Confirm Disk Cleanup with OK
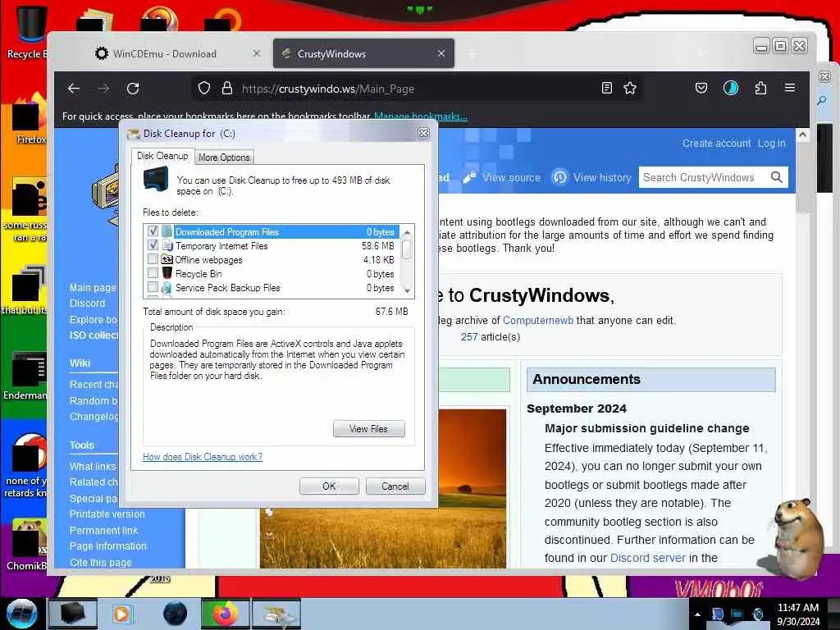The image size is (840, 630). tap(329, 486)
